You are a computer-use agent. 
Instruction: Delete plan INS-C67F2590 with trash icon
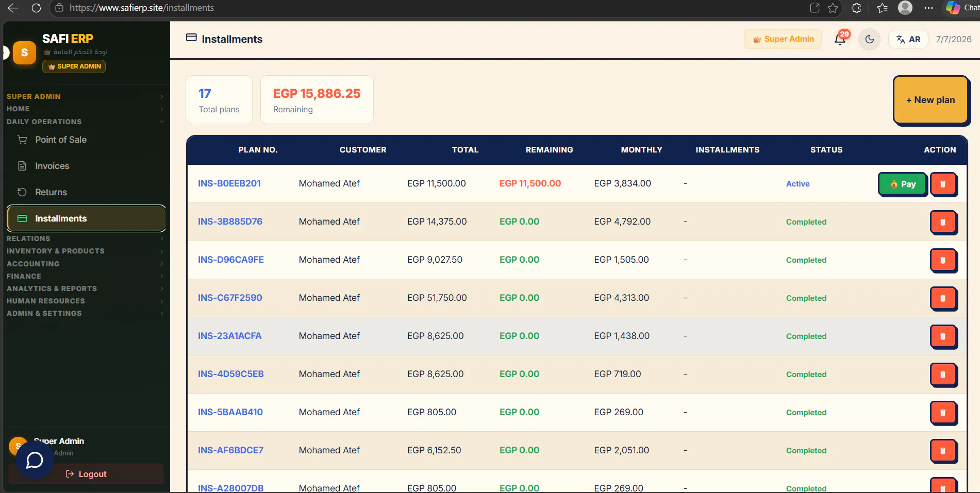[x=943, y=298]
